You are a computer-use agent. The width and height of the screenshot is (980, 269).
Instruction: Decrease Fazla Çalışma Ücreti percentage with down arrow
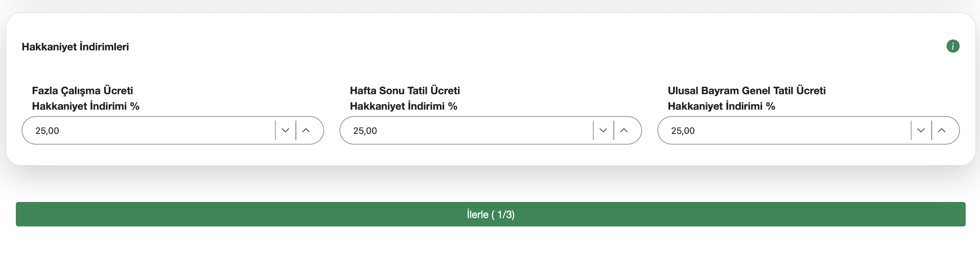tap(285, 130)
